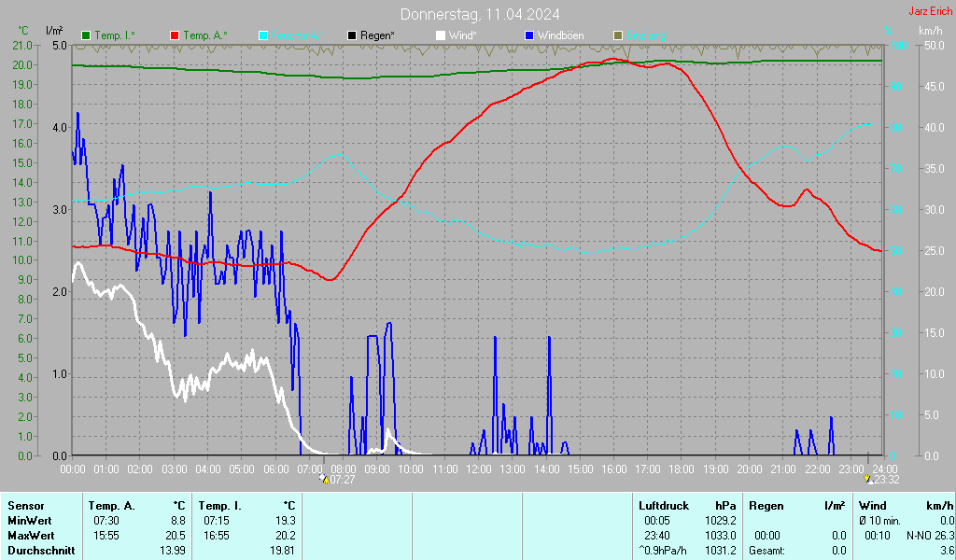Click the 'km/h' axis unit label at top right
Image resolution: width=956 pixels, height=560 pixels.
[x=931, y=31]
